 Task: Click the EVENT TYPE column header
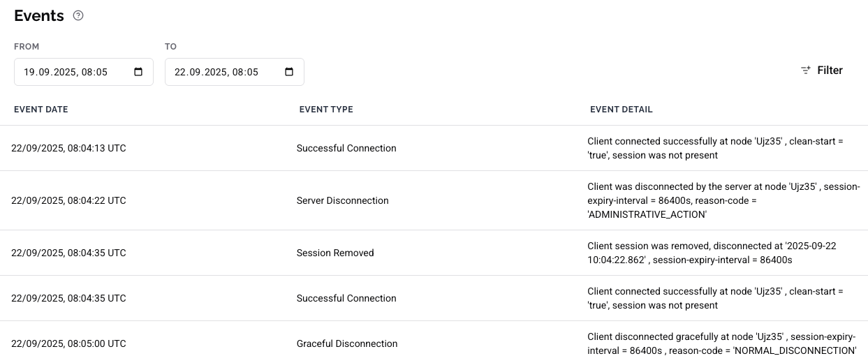coord(326,110)
